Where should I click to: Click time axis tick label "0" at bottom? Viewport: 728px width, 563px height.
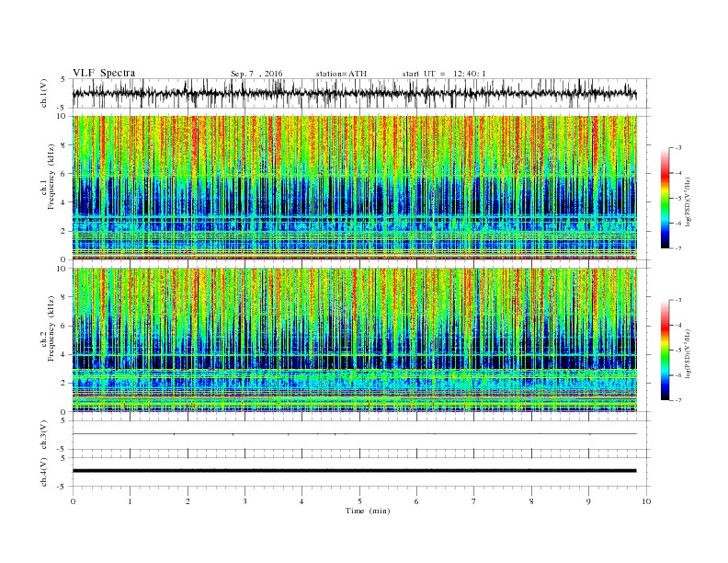[x=73, y=501]
